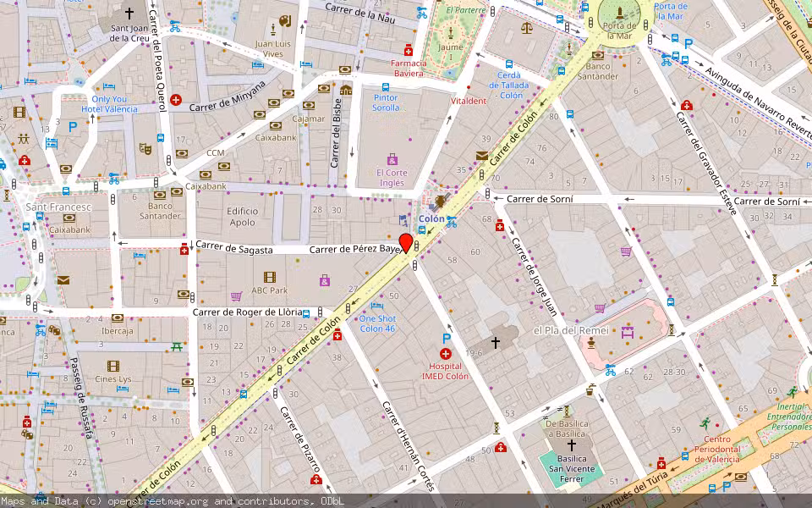Click the envelope post office icon near Caixabank
This screenshot has height=508, width=812.
[x=63, y=280]
